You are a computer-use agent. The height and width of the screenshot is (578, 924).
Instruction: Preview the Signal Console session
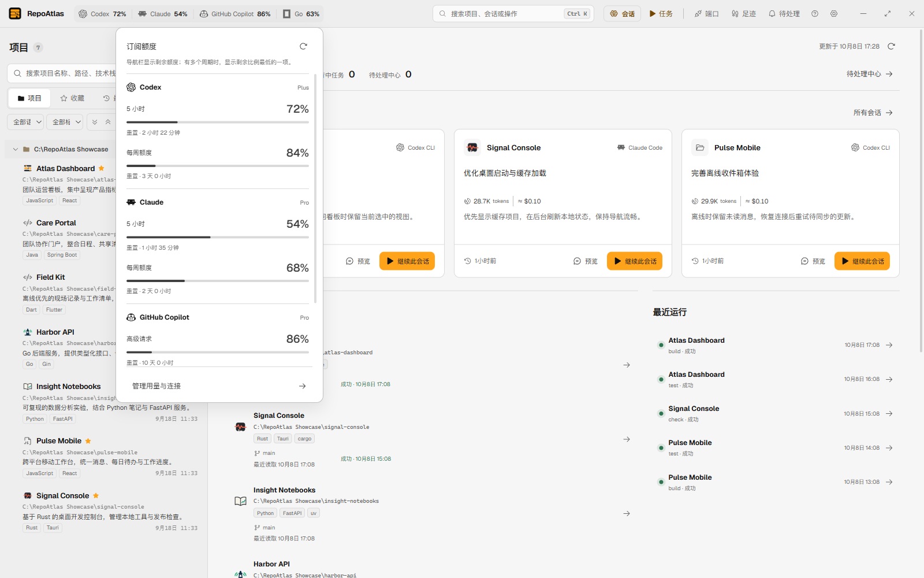pyautogui.click(x=585, y=261)
